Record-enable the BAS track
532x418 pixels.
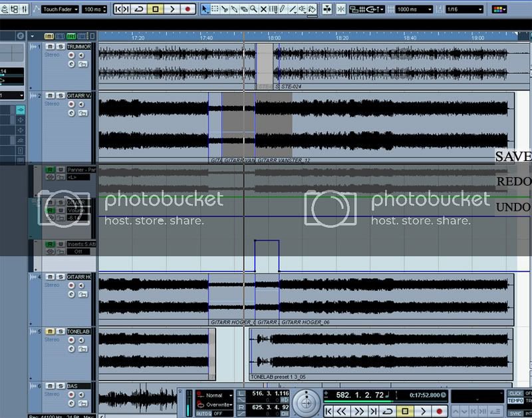pos(71,395)
